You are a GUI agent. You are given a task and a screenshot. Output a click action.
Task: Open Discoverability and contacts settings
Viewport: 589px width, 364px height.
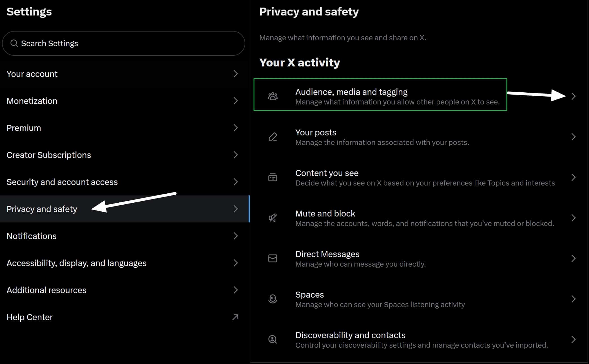click(419, 340)
